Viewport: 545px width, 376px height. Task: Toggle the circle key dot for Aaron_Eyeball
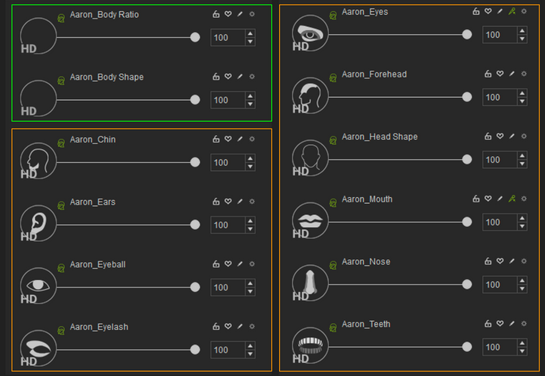point(252,264)
